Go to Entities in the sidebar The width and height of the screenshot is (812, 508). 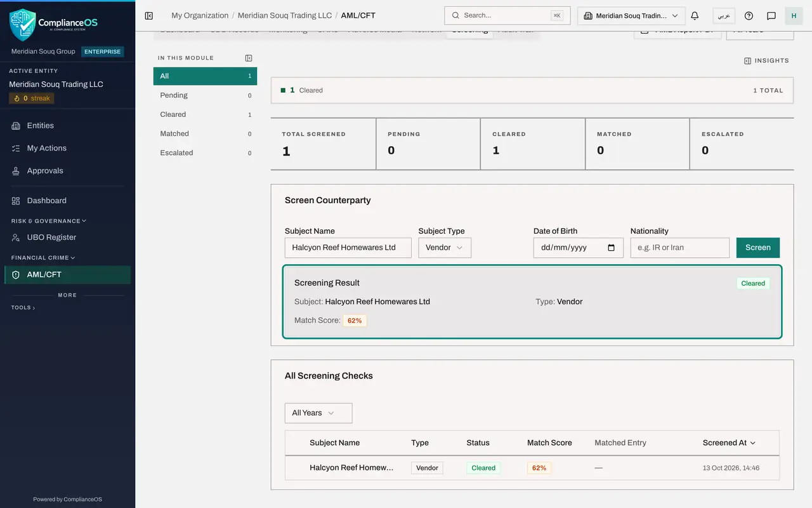coord(67,126)
